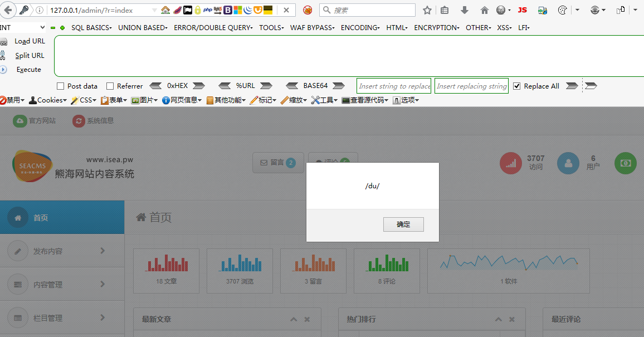Image resolution: width=644 pixels, height=337 pixels.
Task: Open the ERROR/DOUBLE QUERY dropdown
Action: 213,27
